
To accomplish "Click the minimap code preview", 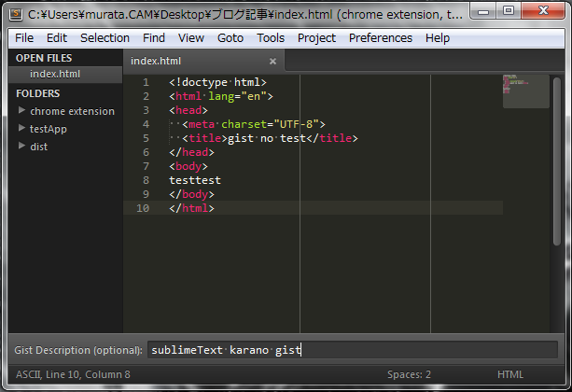I will [x=525, y=91].
